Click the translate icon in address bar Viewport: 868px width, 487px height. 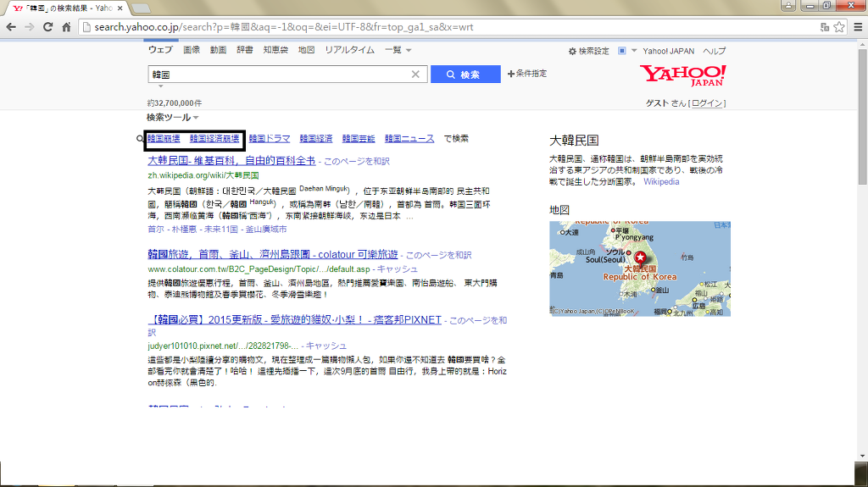825,27
